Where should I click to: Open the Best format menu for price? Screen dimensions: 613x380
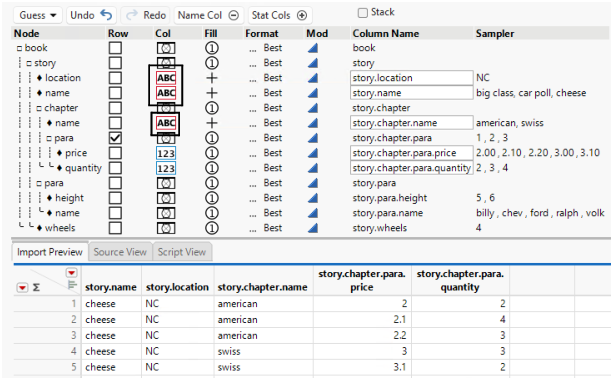(272, 153)
